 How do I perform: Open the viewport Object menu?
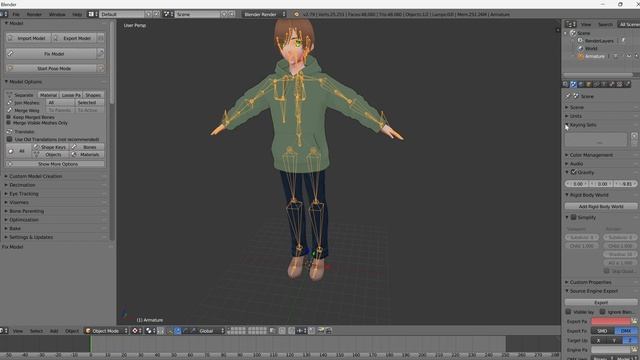click(72, 331)
